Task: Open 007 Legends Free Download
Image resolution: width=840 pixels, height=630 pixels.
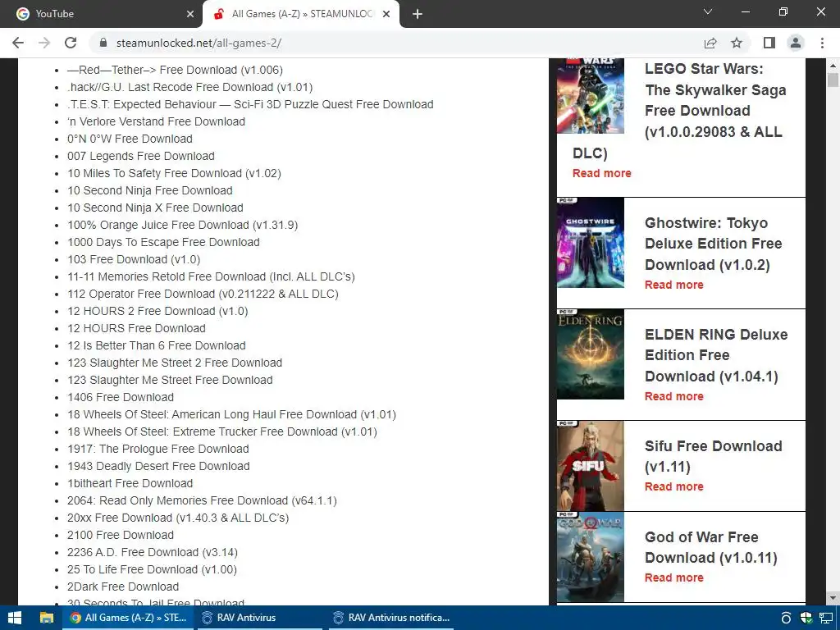Action: point(141,156)
